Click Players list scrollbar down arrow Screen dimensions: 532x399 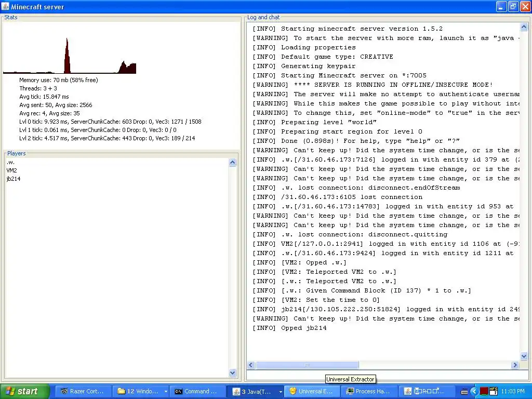(x=232, y=373)
